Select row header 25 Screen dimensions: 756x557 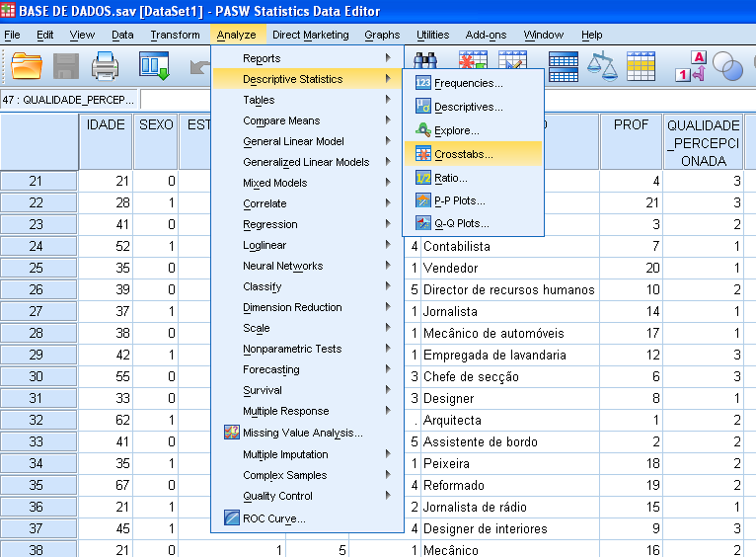click(38, 268)
